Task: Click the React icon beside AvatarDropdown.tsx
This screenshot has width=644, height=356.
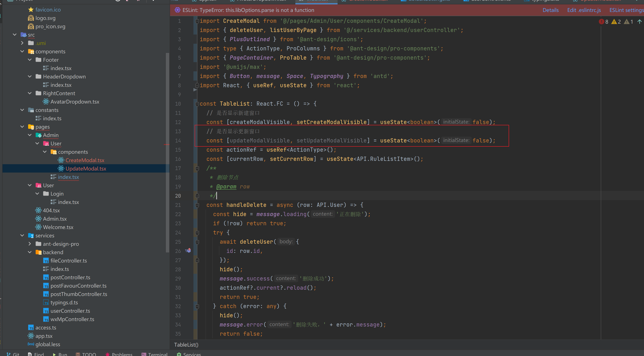Action: (x=46, y=102)
